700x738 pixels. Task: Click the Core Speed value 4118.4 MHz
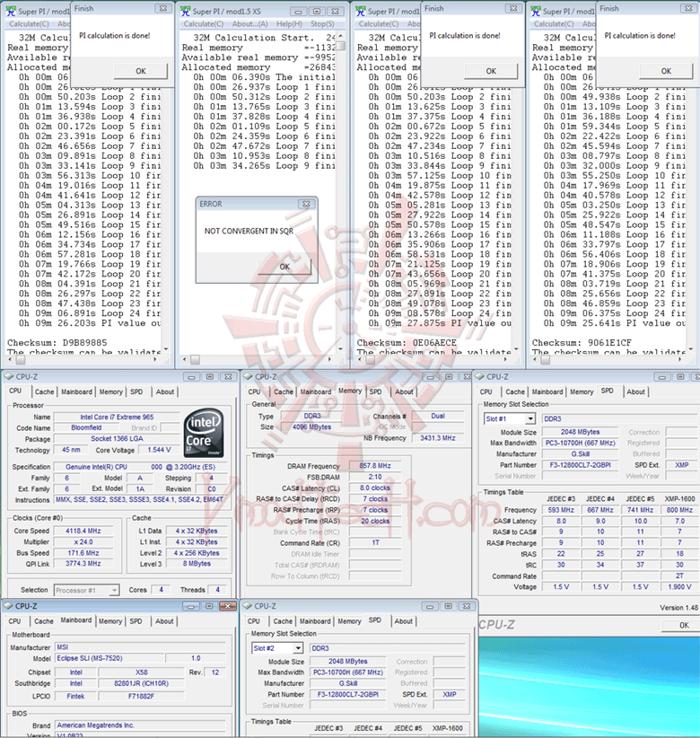click(83, 531)
